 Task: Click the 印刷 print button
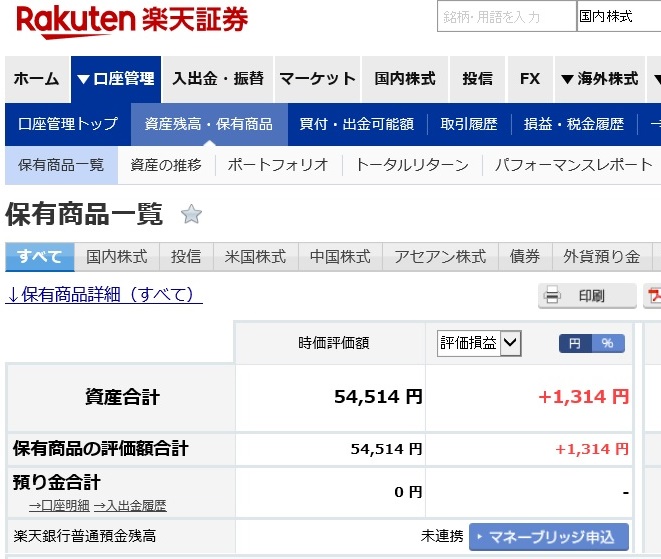click(x=587, y=296)
